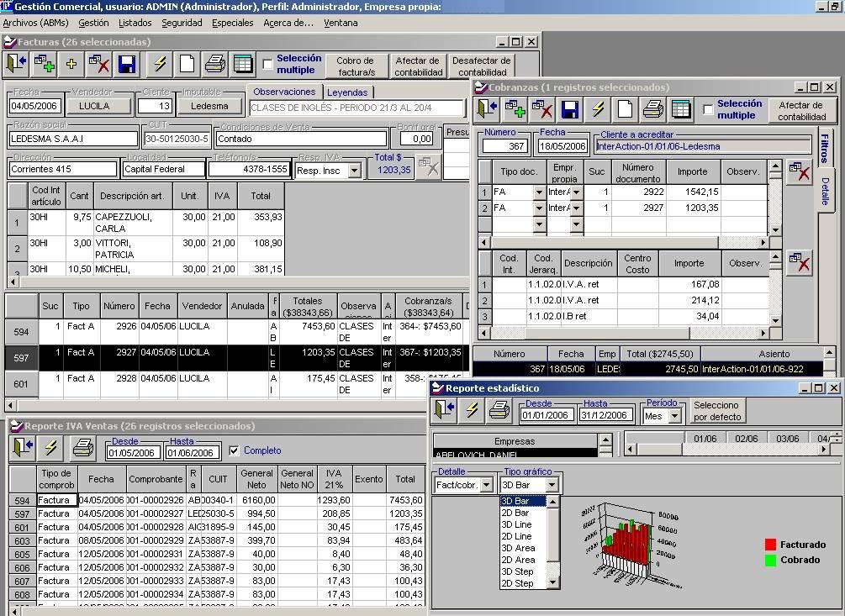Click the printer icon in Reporte estadístico
The width and height of the screenshot is (845, 616).
pyautogui.click(x=499, y=410)
